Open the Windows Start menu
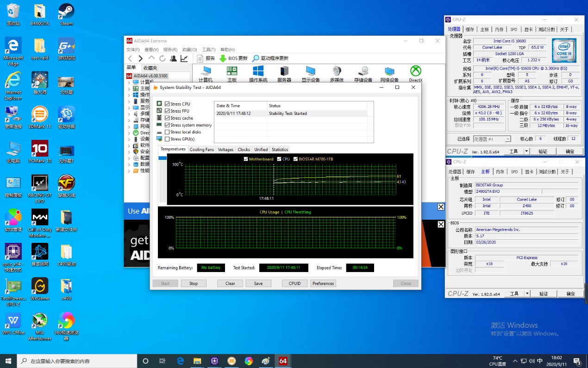 click(x=8, y=361)
